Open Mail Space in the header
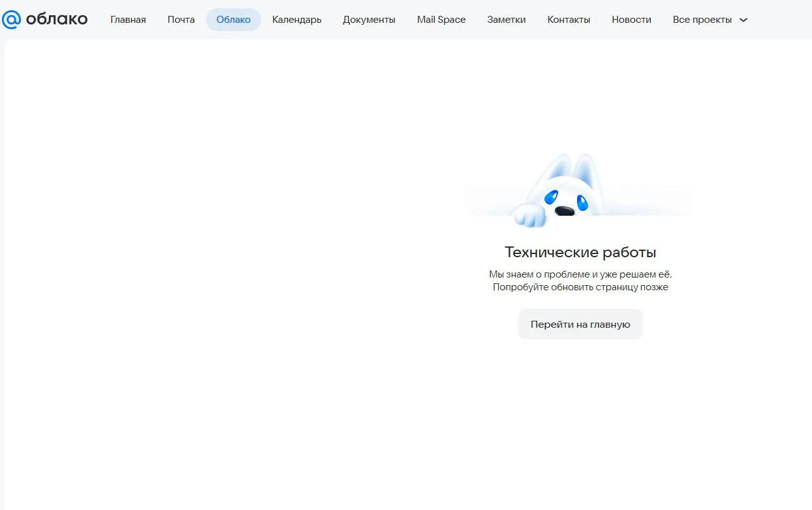 pos(441,20)
